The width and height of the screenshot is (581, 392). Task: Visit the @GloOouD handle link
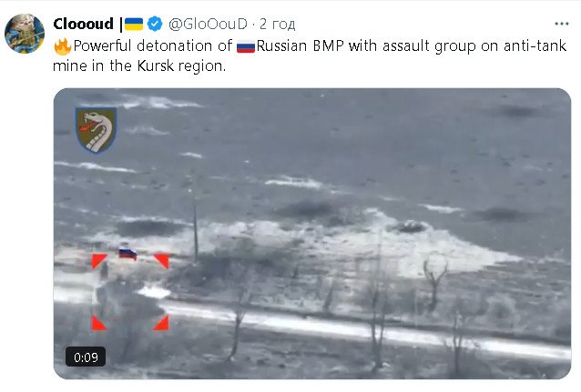pos(208,24)
